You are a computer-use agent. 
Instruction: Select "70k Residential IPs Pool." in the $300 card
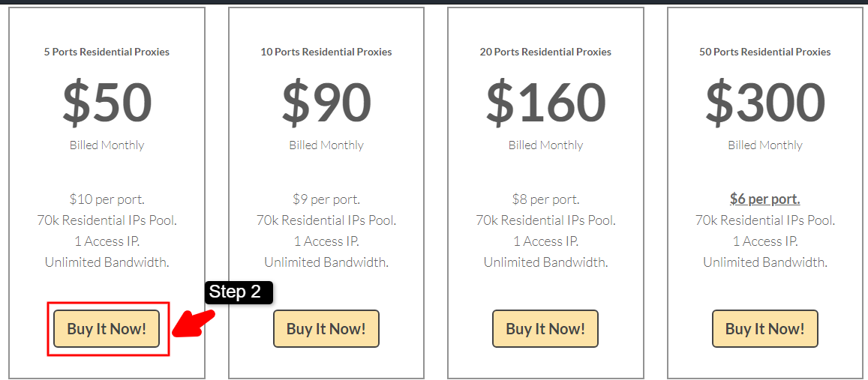pyautogui.click(x=764, y=220)
